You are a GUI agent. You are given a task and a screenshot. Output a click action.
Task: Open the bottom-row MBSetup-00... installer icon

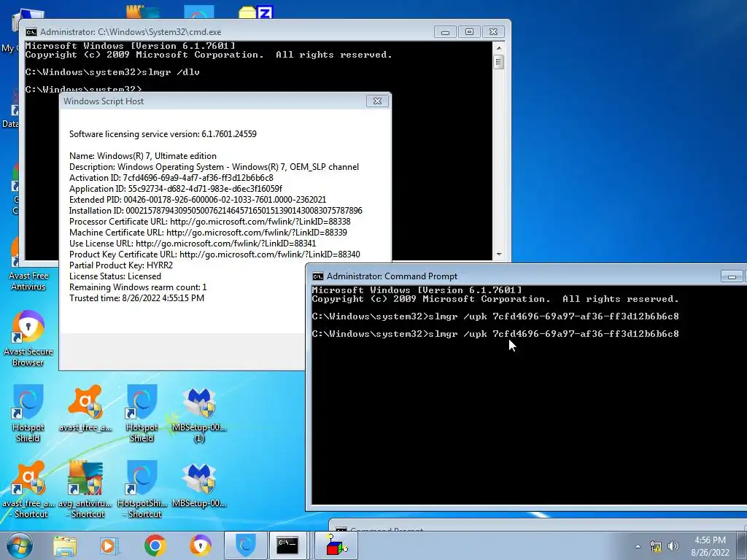199,485
